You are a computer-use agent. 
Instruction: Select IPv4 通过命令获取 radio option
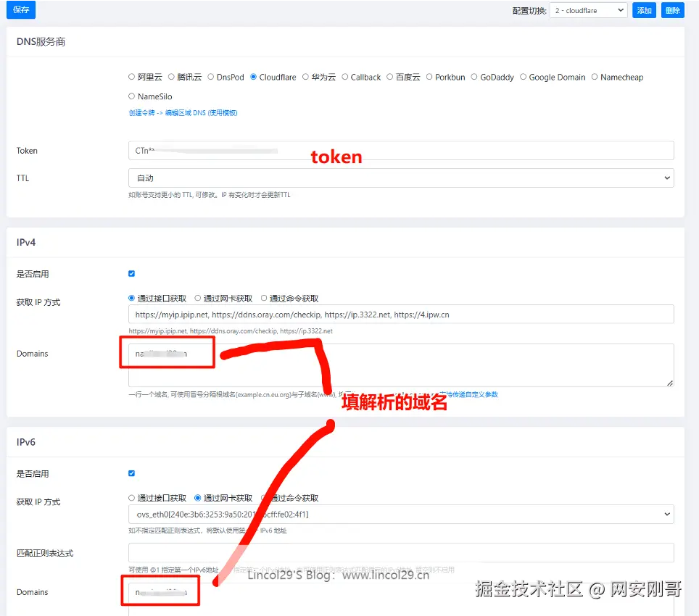[264, 298]
